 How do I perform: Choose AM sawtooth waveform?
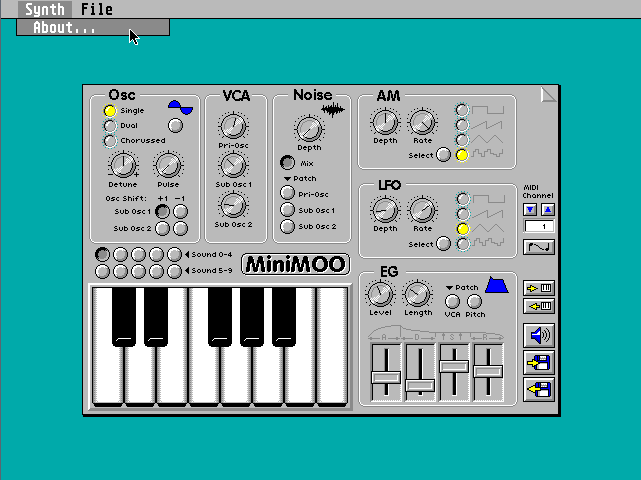(462, 125)
